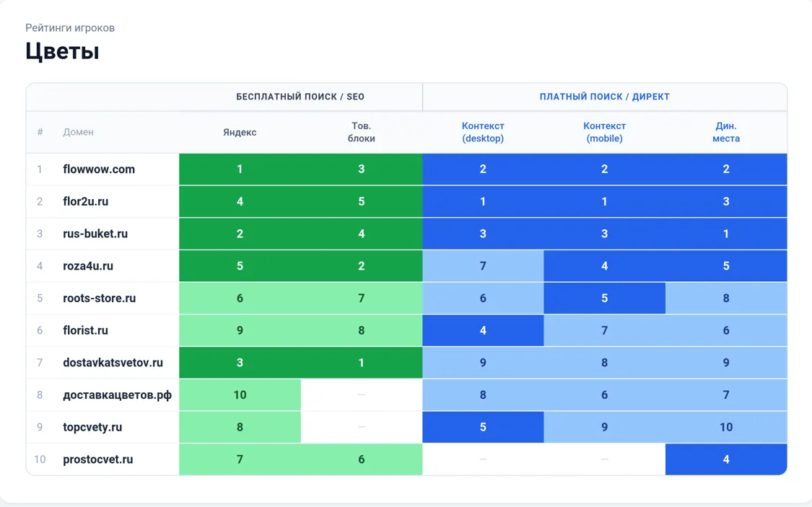Click flor2u.ru Дин. места rank 3 cell
This screenshot has width=812, height=507.
coord(726,201)
